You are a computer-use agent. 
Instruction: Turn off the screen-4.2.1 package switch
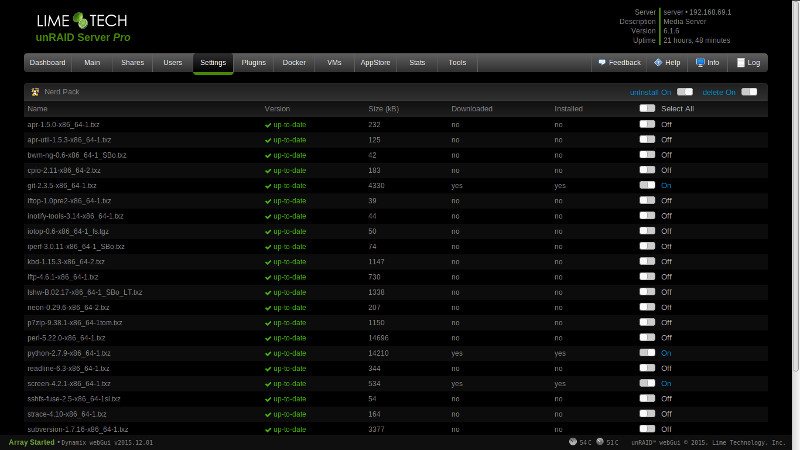tap(647, 383)
